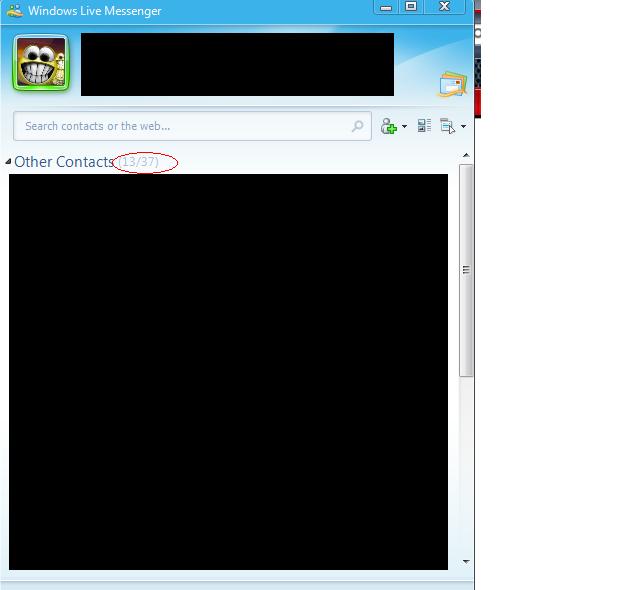The image size is (640, 590).
Task: Click the Other Contacts group heading
Action: [64, 162]
